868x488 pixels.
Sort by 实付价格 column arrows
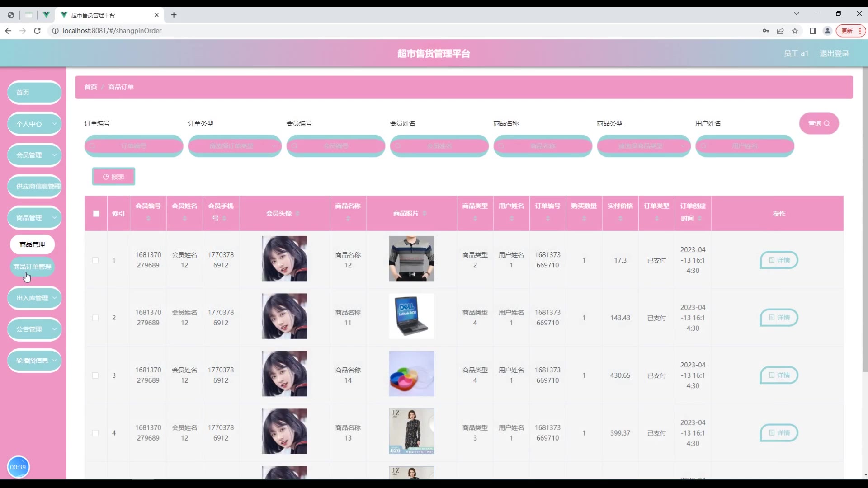[x=620, y=218]
